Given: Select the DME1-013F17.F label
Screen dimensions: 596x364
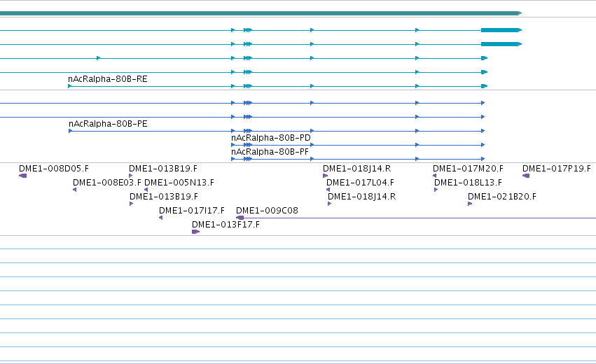Looking at the screenshot, I should (226, 225).
